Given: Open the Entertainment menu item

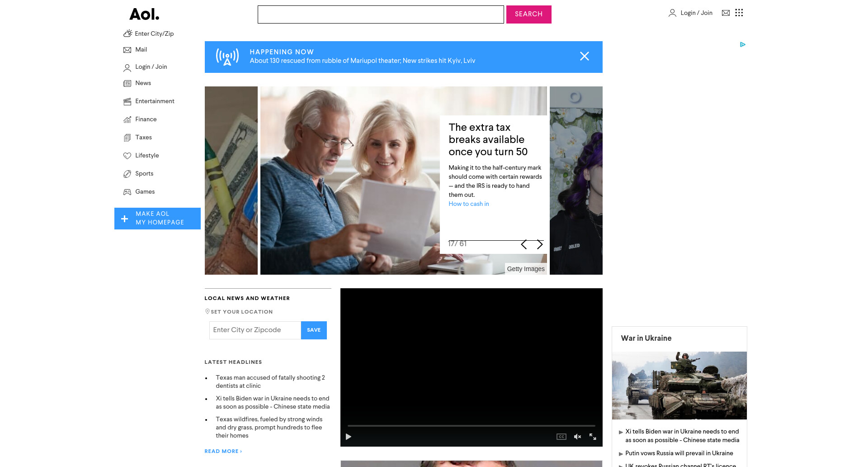Looking at the screenshot, I should tap(155, 101).
